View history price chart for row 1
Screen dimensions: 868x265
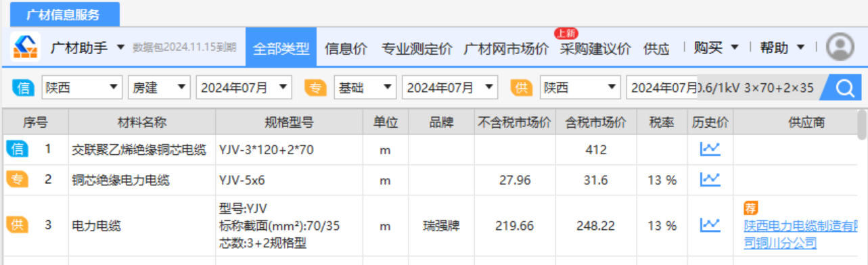[710, 149]
